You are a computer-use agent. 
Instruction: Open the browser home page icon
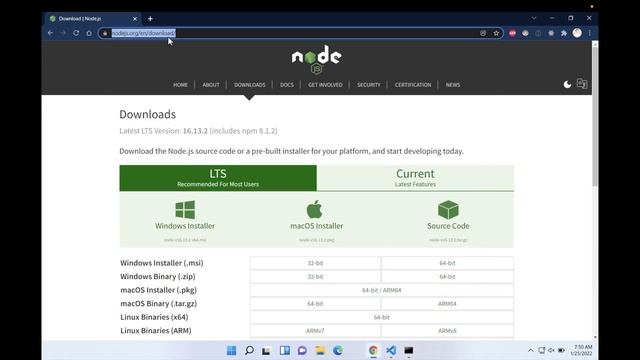click(89, 33)
